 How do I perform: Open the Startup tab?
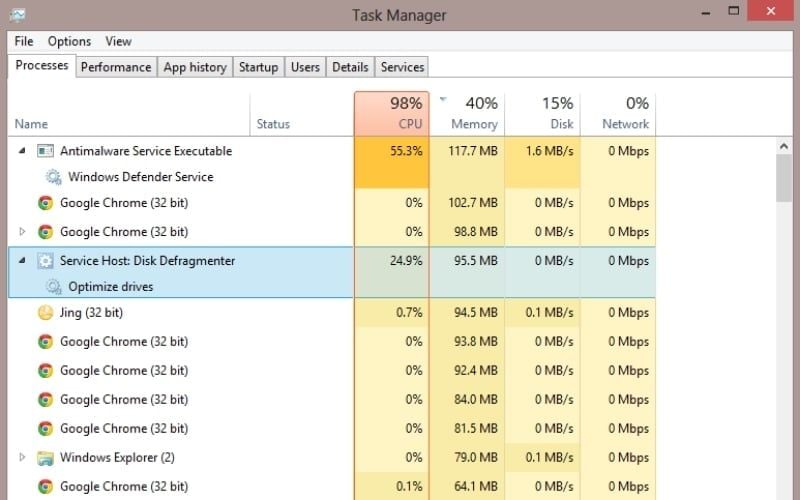click(259, 67)
